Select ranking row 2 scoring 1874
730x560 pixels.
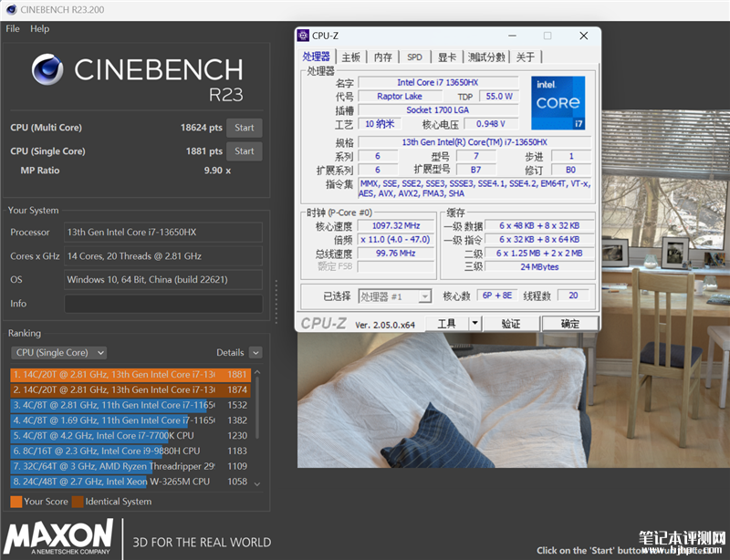(x=130, y=390)
